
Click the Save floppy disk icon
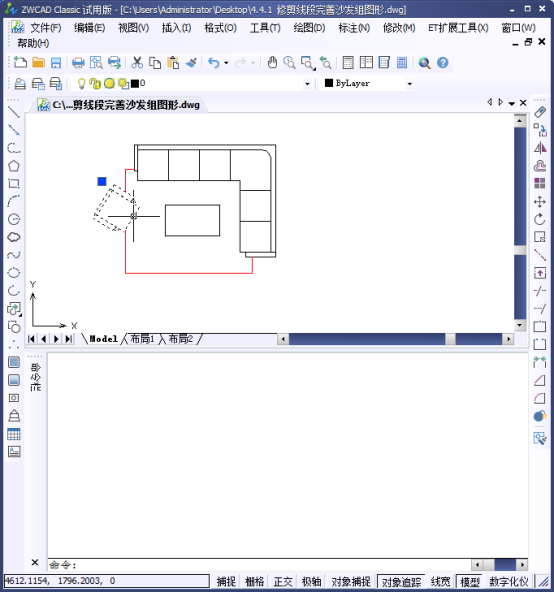pos(56,63)
